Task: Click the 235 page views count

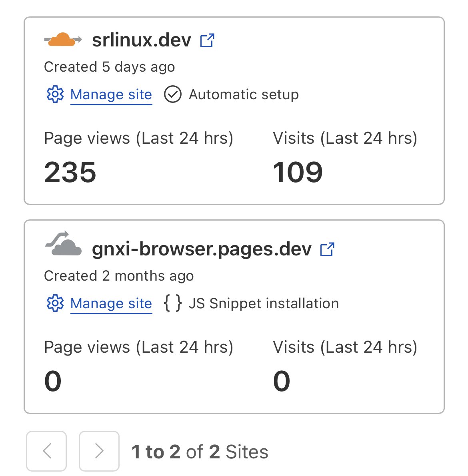Action: tap(70, 173)
